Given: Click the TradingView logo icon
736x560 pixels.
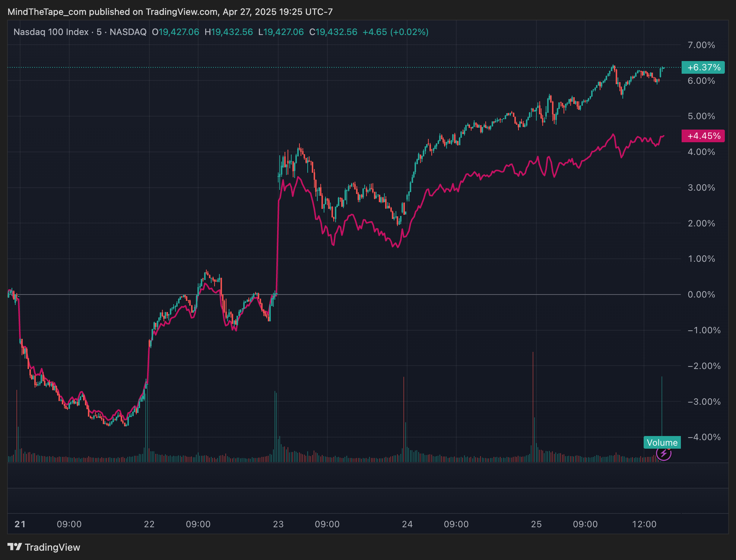Looking at the screenshot, I should tap(15, 547).
